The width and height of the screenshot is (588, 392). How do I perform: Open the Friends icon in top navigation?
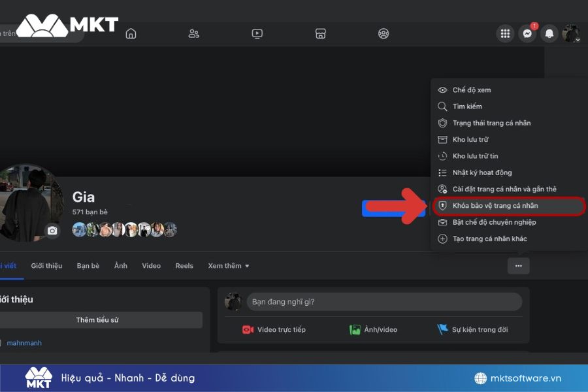[193, 33]
